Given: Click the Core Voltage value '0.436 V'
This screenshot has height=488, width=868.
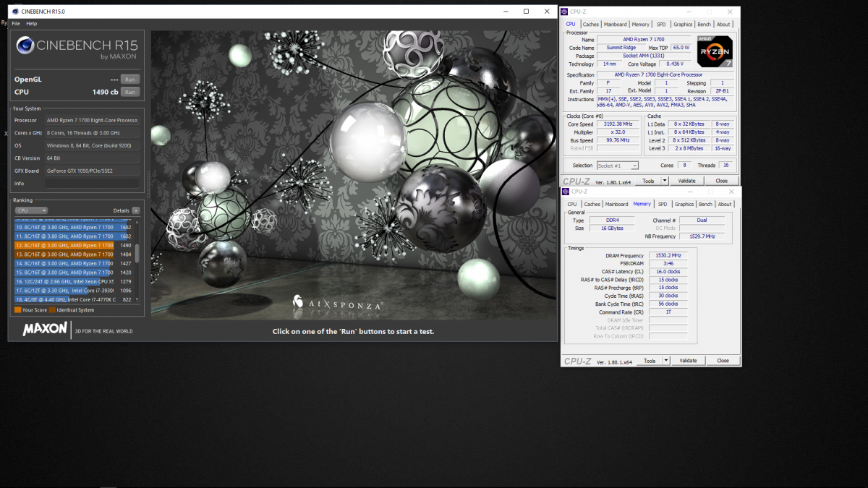Looking at the screenshot, I should pos(675,64).
